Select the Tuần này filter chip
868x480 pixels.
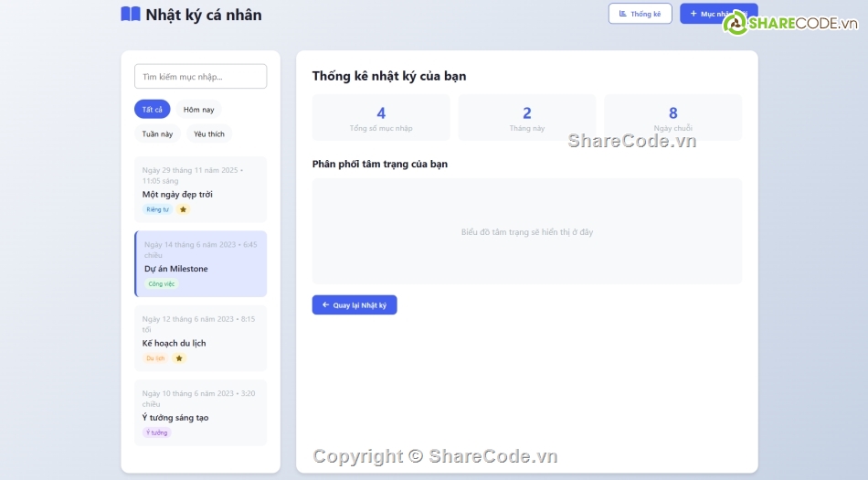point(157,134)
